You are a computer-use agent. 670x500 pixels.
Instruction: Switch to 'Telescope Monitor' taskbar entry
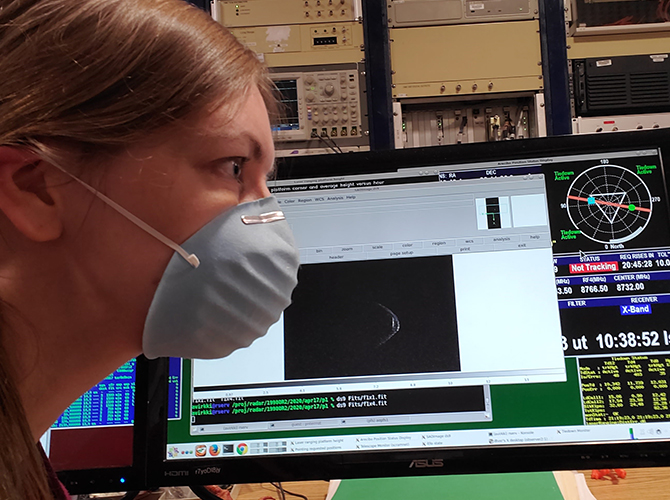pos(382,445)
